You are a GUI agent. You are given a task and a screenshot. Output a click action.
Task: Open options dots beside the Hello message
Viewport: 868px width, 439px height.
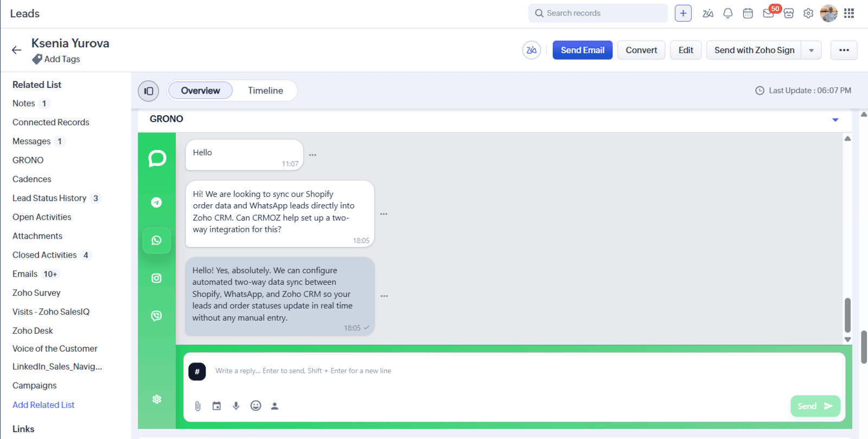pos(312,155)
